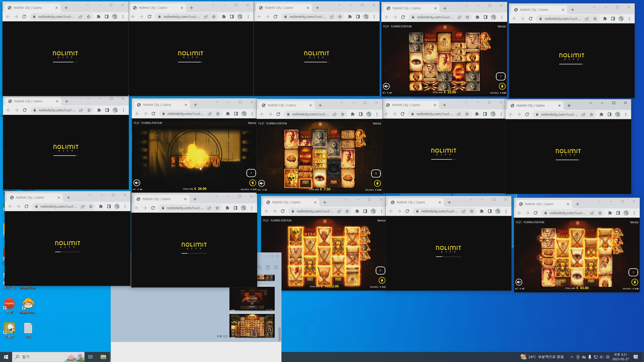Screen dimensions: 644x362
Task: Click lightning fast-spin icon in 16222.00 game
Action: [382, 280]
